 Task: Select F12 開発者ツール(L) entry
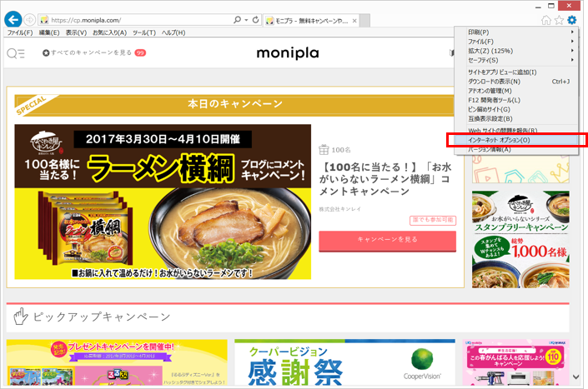516,100
